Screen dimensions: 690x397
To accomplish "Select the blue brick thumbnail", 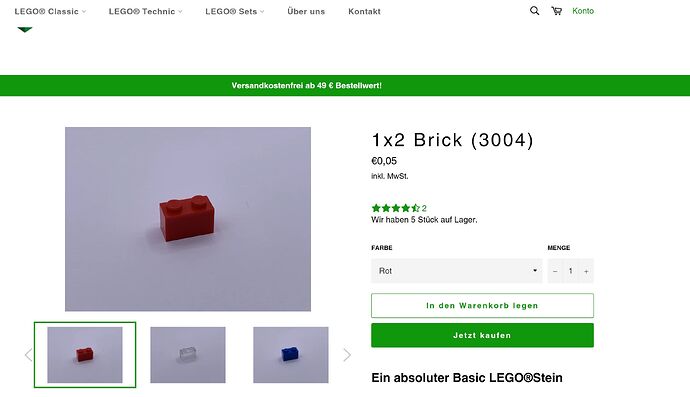I will pyautogui.click(x=290, y=355).
